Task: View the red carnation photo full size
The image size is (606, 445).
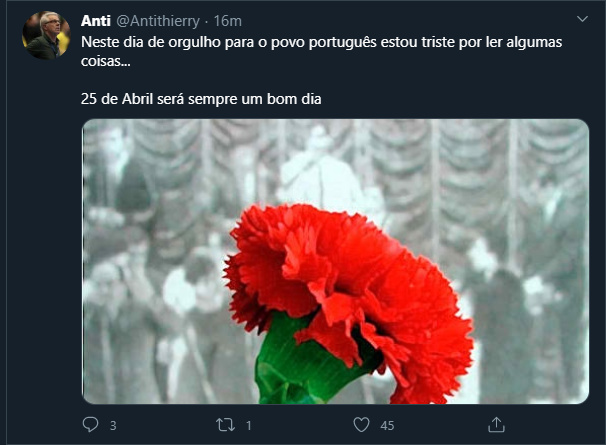Action: click(x=335, y=261)
